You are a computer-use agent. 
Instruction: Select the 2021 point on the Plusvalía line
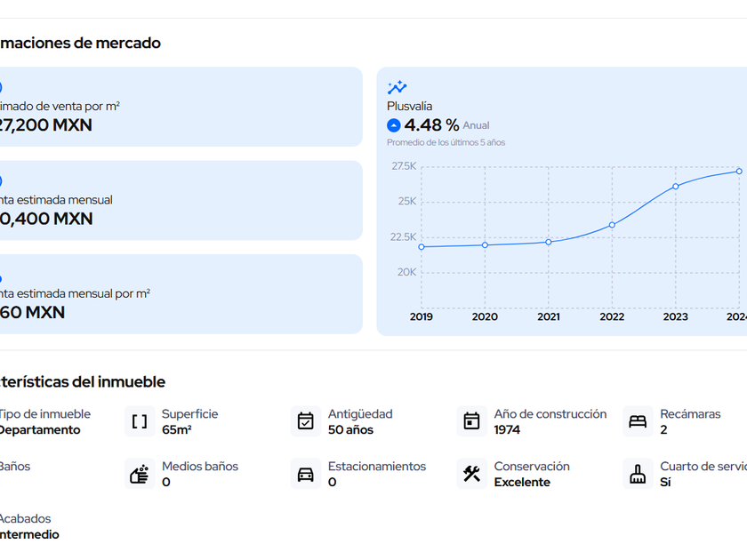tap(549, 242)
